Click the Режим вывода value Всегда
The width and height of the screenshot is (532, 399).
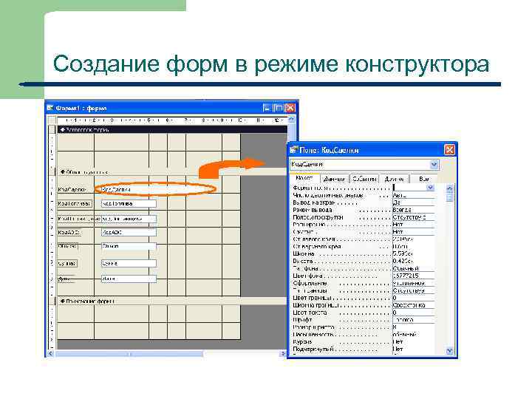pyautogui.click(x=414, y=210)
